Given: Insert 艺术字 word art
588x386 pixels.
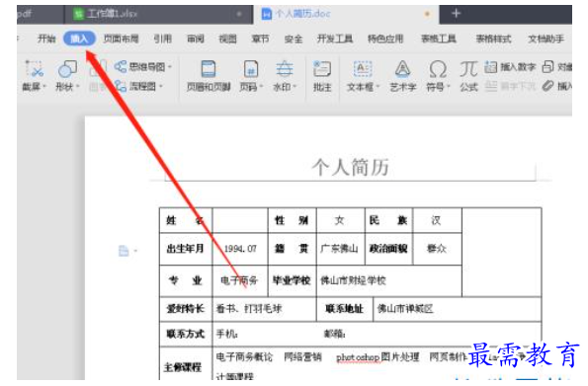Looking at the screenshot, I should (x=403, y=77).
